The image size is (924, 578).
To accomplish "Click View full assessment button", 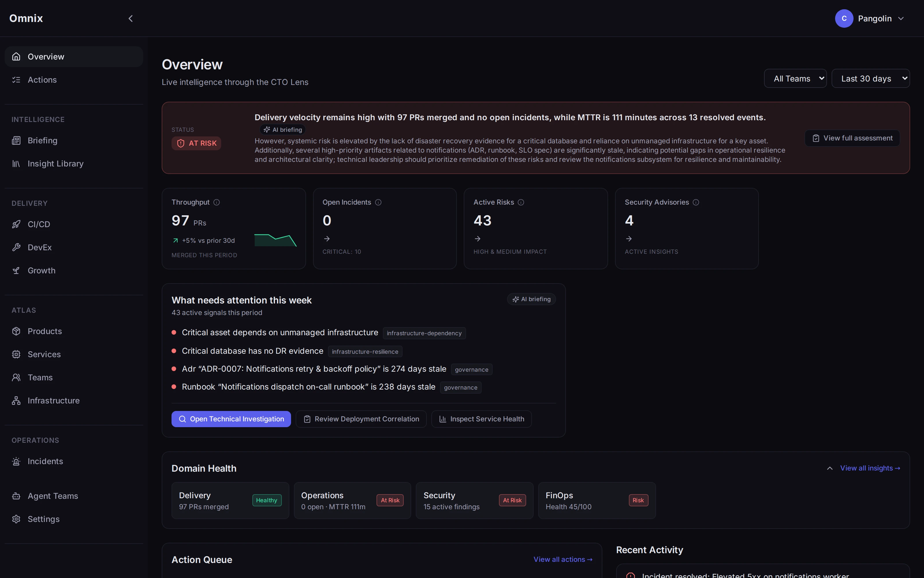I will click(x=852, y=138).
